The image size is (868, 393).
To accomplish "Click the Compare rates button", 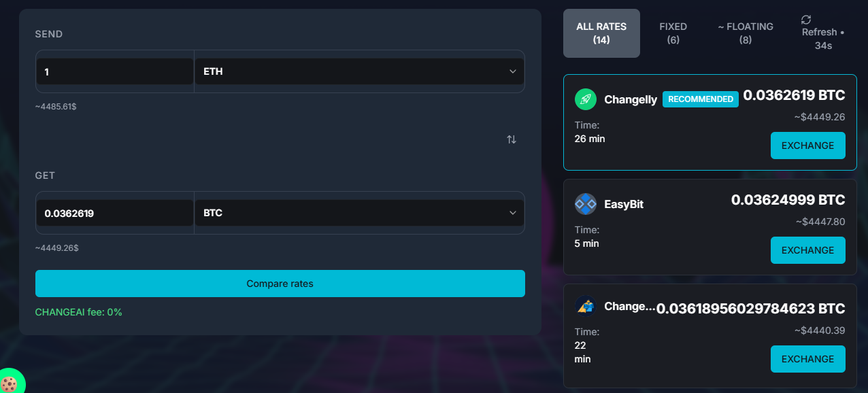I will click(280, 284).
